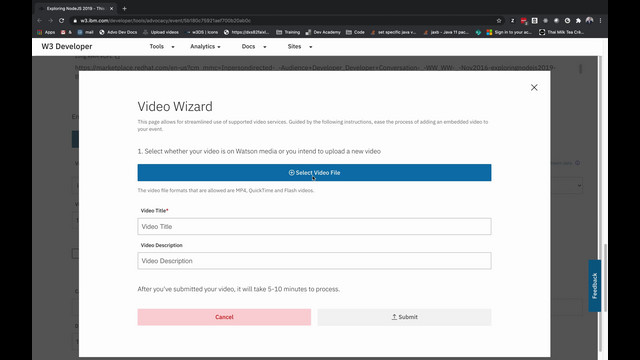Bookmark this page with star icon
This screenshot has width=640, height=360.
pyautogui.click(x=499, y=20)
